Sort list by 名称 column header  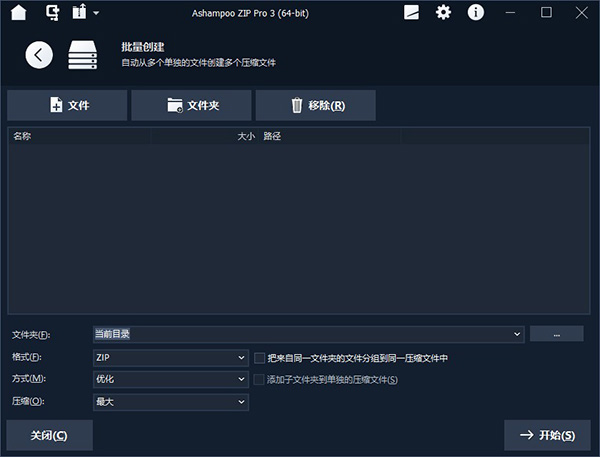(80, 136)
